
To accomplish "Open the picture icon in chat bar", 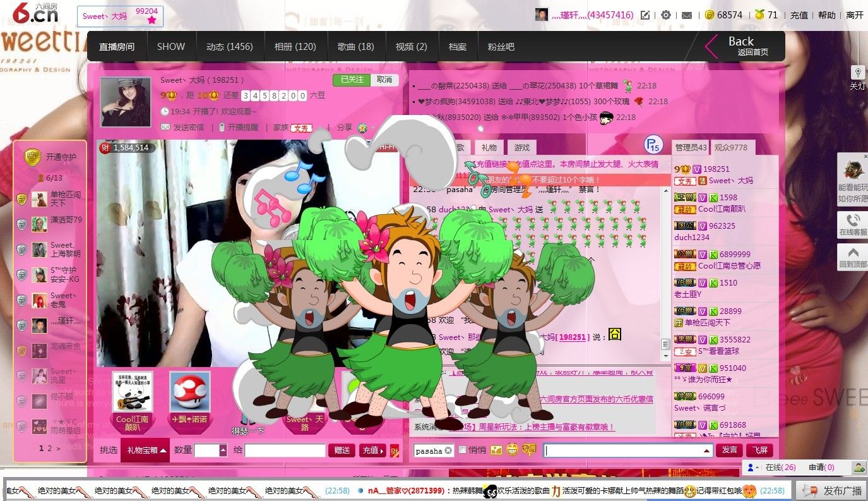I will tap(496, 450).
